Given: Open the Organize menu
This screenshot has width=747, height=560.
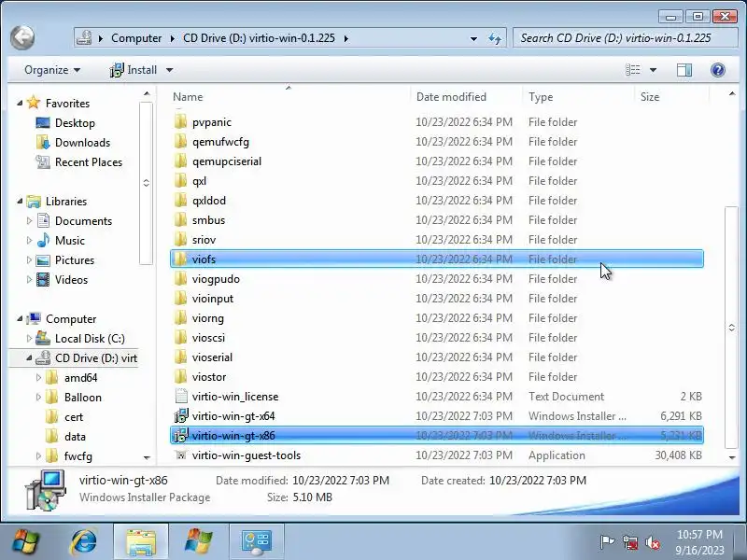Looking at the screenshot, I should coord(52,70).
